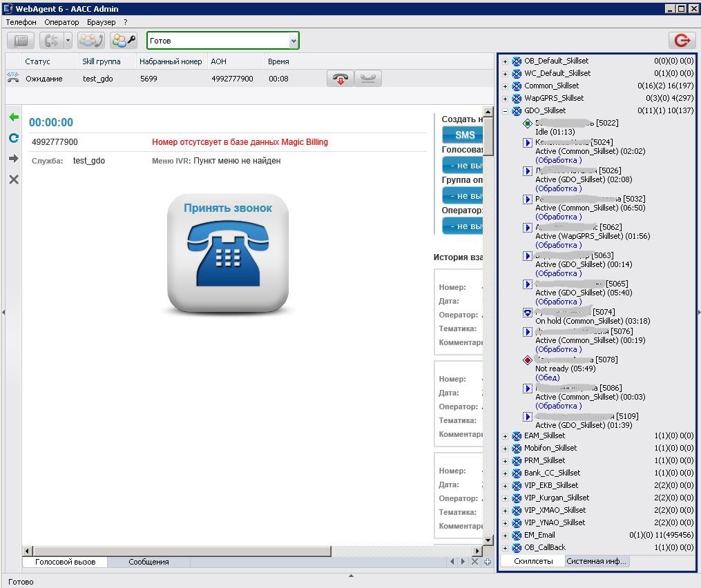Click the idle agent icon for 5022

pyautogui.click(x=528, y=124)
